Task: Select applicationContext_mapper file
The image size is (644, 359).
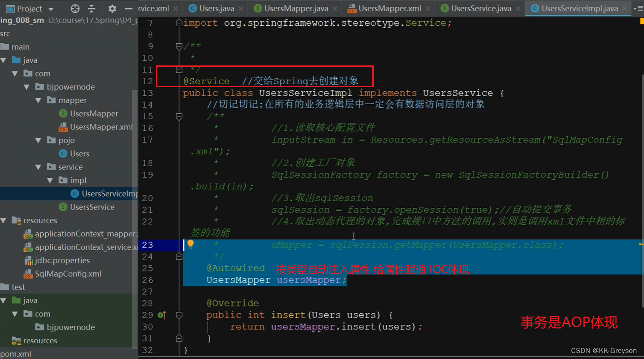Action: (x=86, y=234)
